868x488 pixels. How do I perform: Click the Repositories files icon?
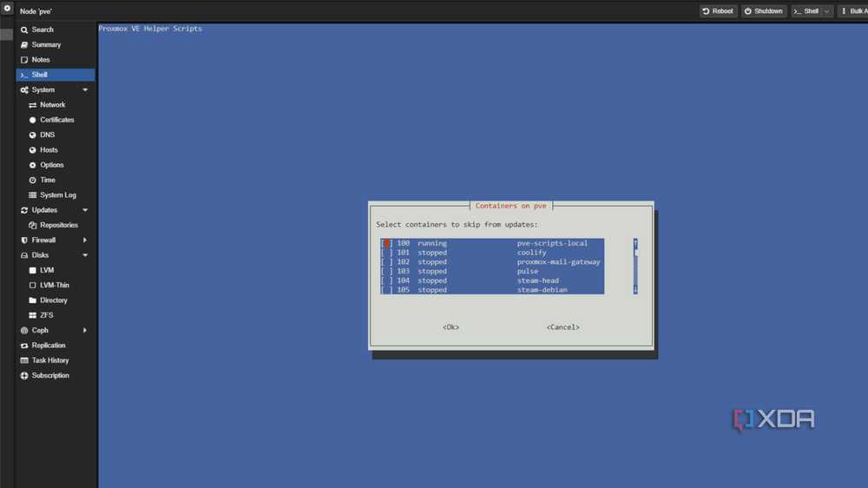tap(33, 226)
